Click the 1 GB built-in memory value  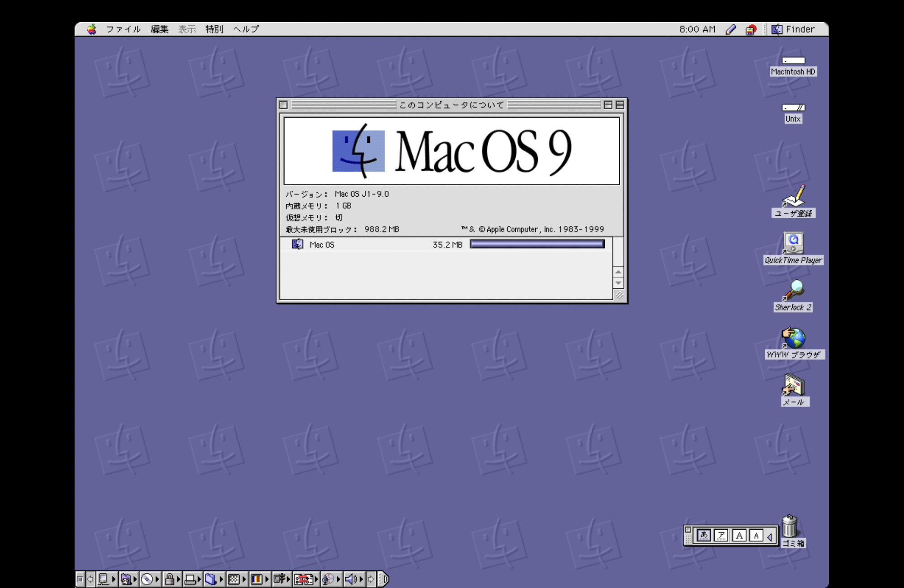344,206
